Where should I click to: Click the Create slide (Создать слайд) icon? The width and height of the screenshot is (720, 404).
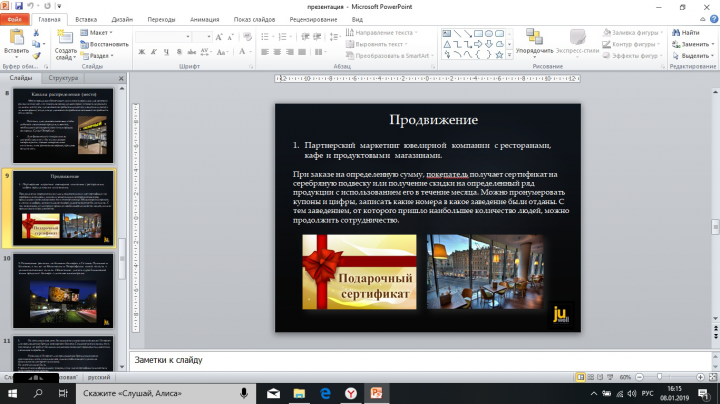coord(65,37)
